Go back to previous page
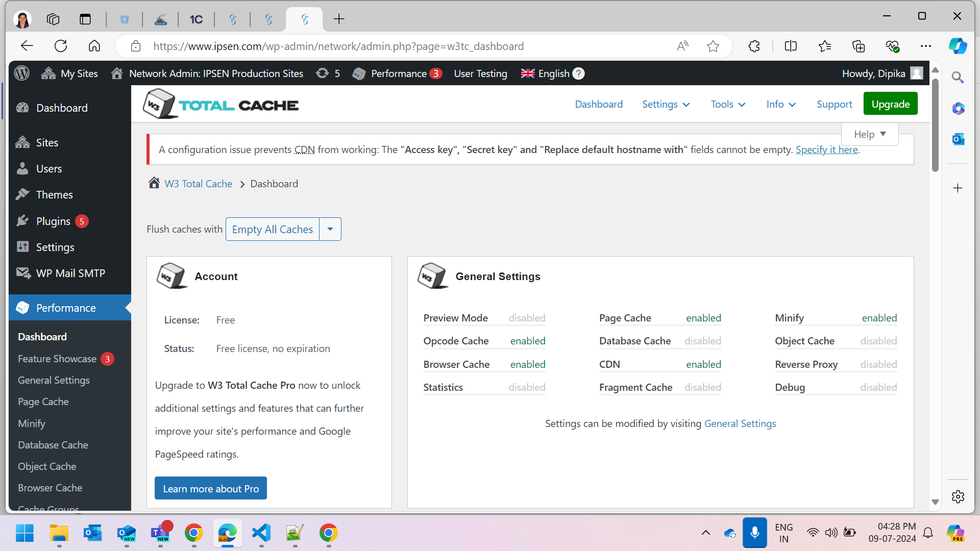The image size is (980, 551). point(27,46)
